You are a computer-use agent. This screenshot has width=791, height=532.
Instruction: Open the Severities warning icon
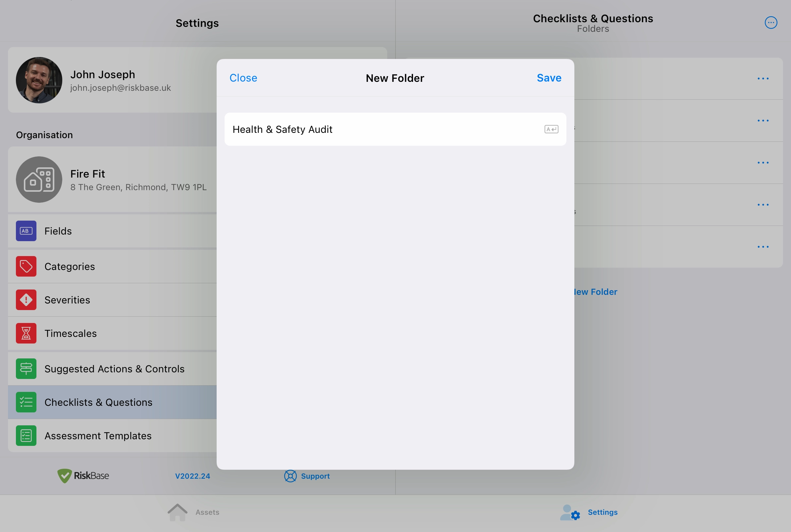click(x=26, y=300)
